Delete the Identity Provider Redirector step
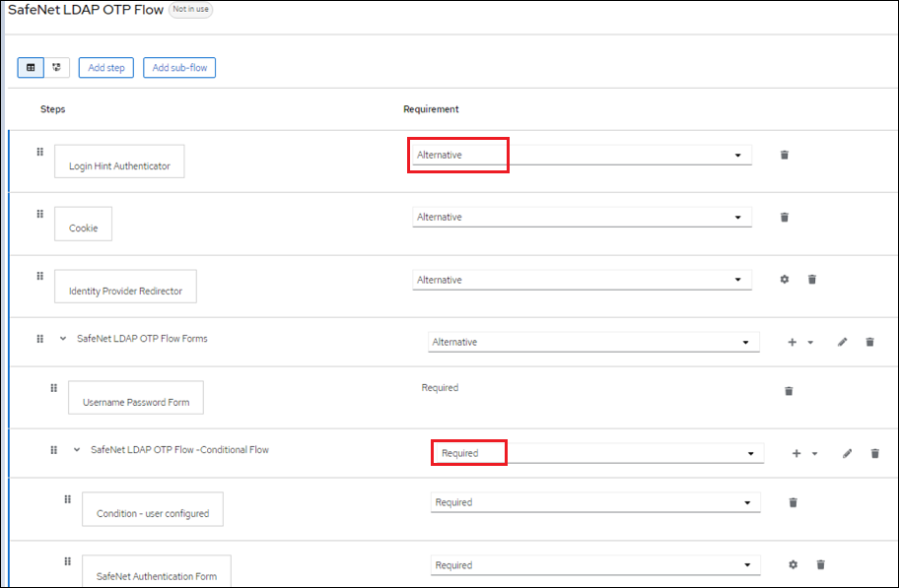The image size is (899, 588). (812, 280)
